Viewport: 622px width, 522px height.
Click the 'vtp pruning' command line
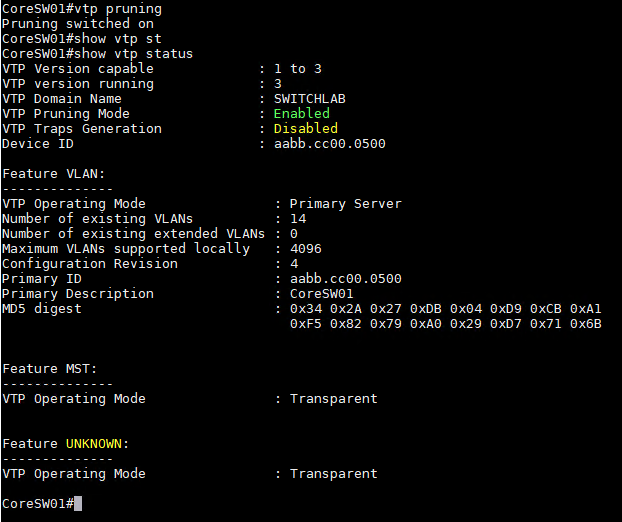click(82, 9)
